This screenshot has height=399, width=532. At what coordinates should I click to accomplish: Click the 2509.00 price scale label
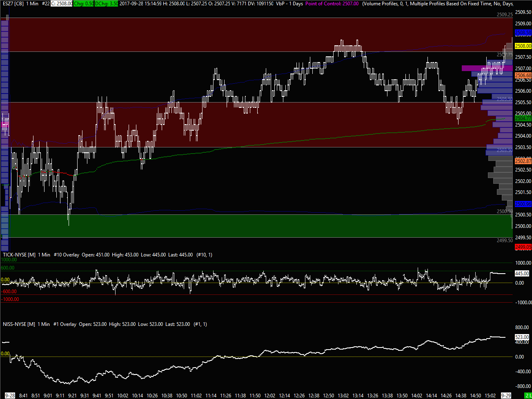point(523,23)
